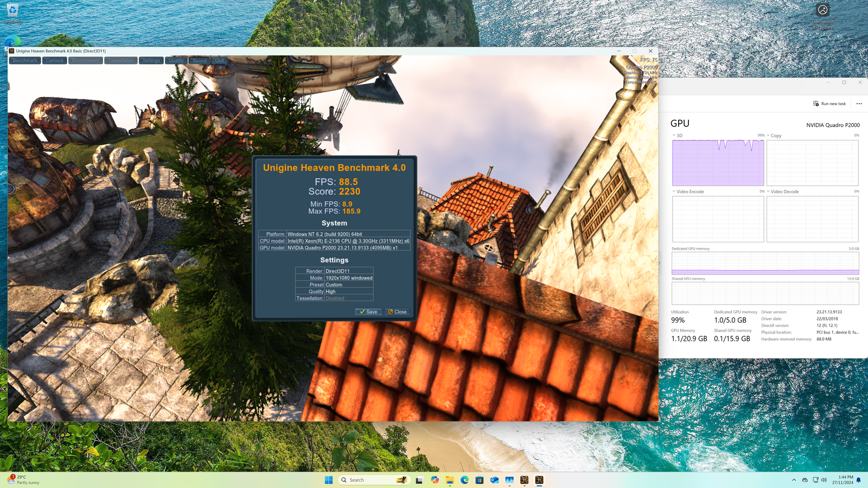The image size is (868, 488).
Task: Click Run new task in Task Manager
Action: (x=829, y=104)
